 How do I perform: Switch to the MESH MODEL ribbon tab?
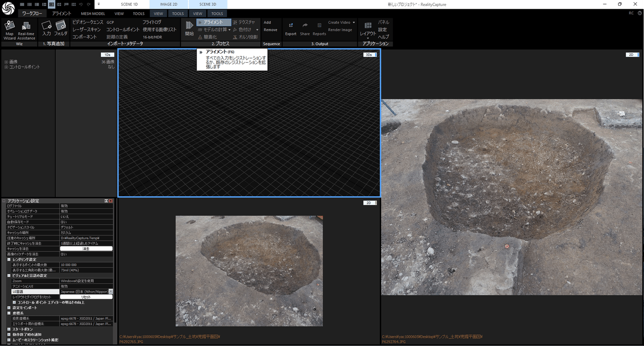[92, 13]
